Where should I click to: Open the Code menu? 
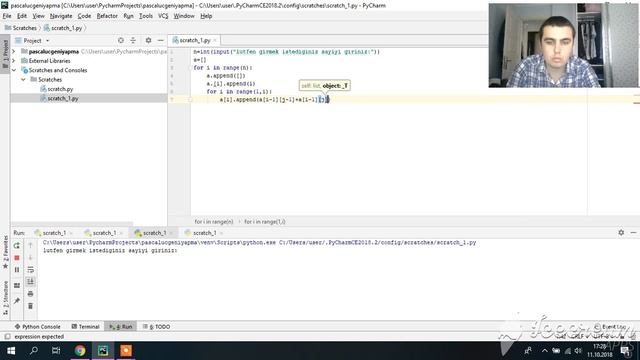pyautogui.click(x=84, y=16)
